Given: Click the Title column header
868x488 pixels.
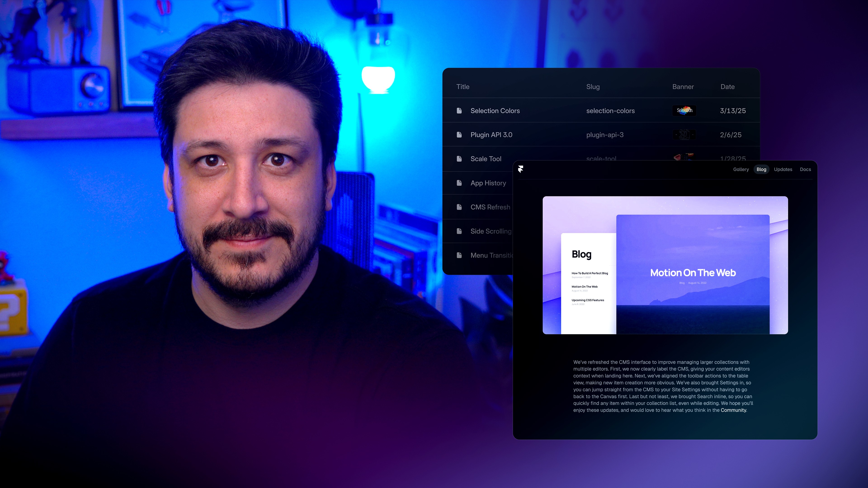Looking at the screenshot, I should 463,87.
